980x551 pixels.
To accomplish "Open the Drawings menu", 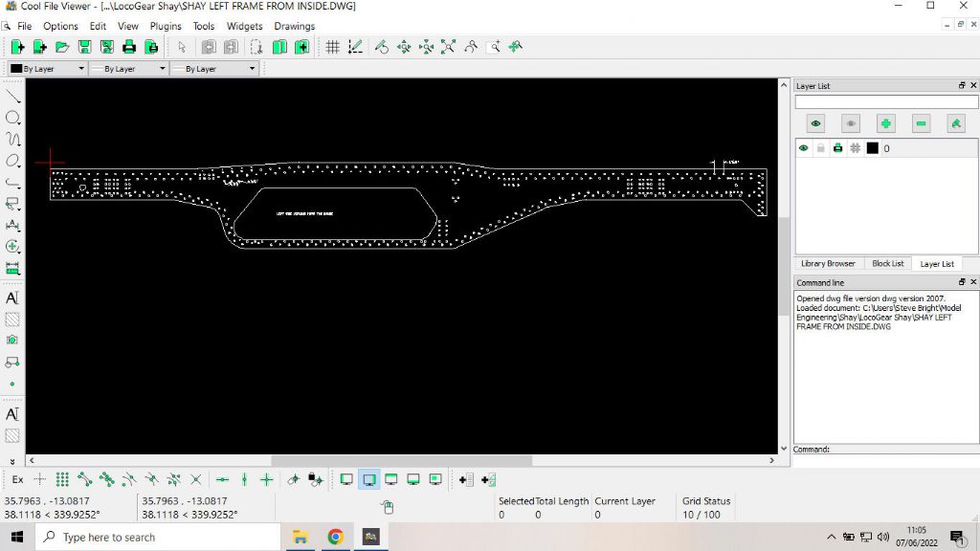I will [295, 26].
